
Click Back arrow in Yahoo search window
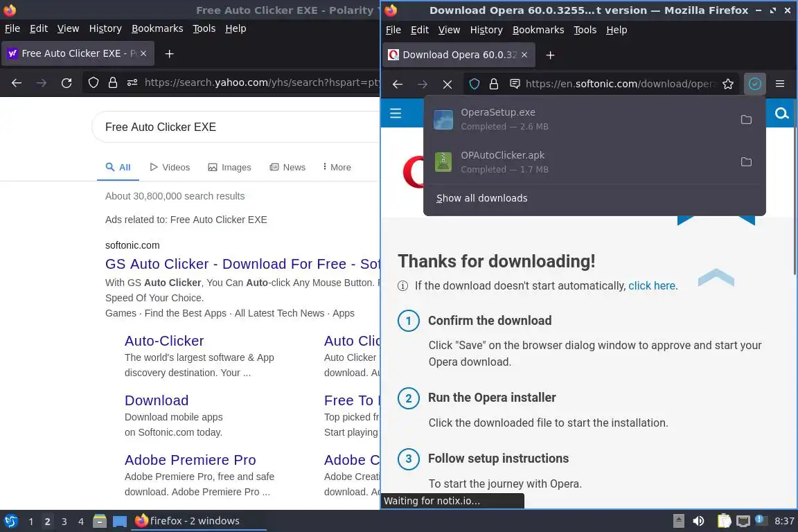(x=17, y=83)
